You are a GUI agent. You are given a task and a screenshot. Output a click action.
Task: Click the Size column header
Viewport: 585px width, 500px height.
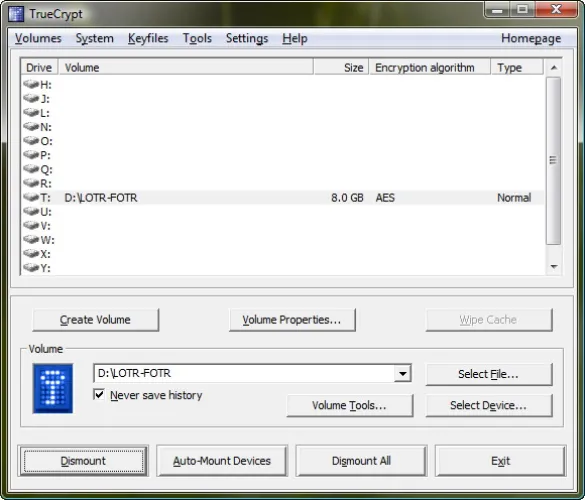point(341,68)
